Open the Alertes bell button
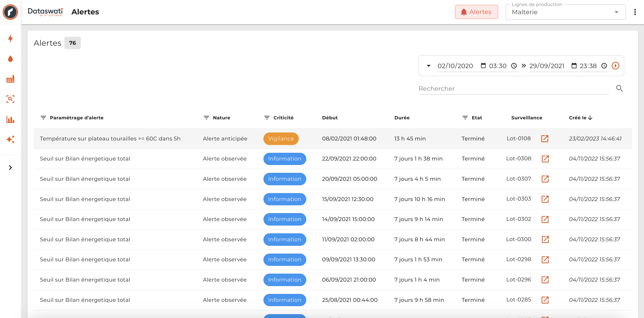This screenshot has height=318, width=644. point(476,12)
